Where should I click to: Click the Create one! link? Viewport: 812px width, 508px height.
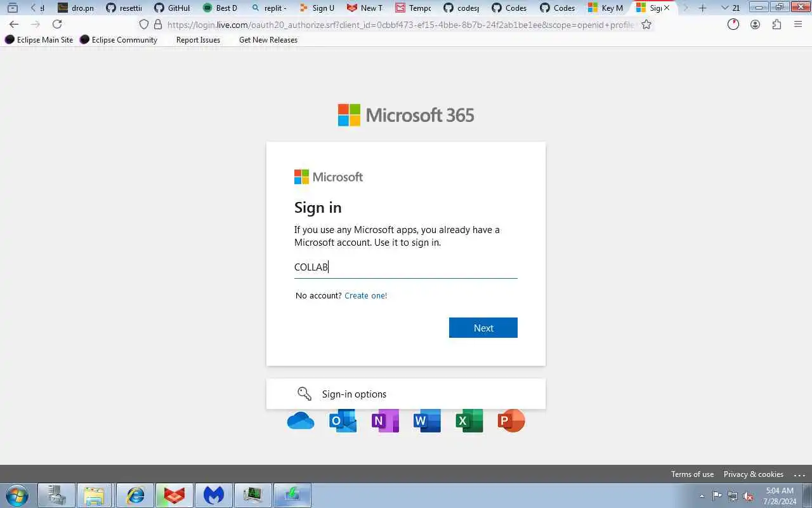coord(365,295)
